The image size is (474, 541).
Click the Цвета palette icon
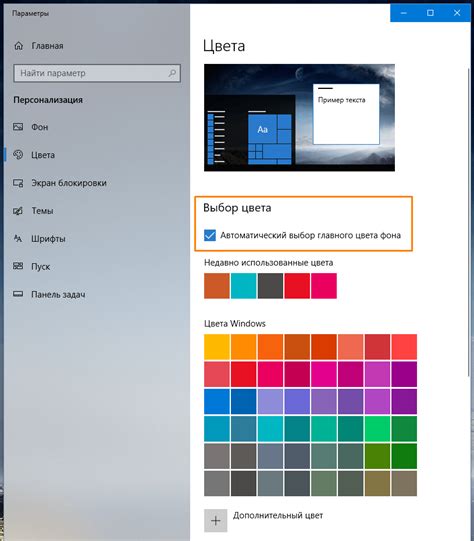pyautogui.click(x=18, y=155)
